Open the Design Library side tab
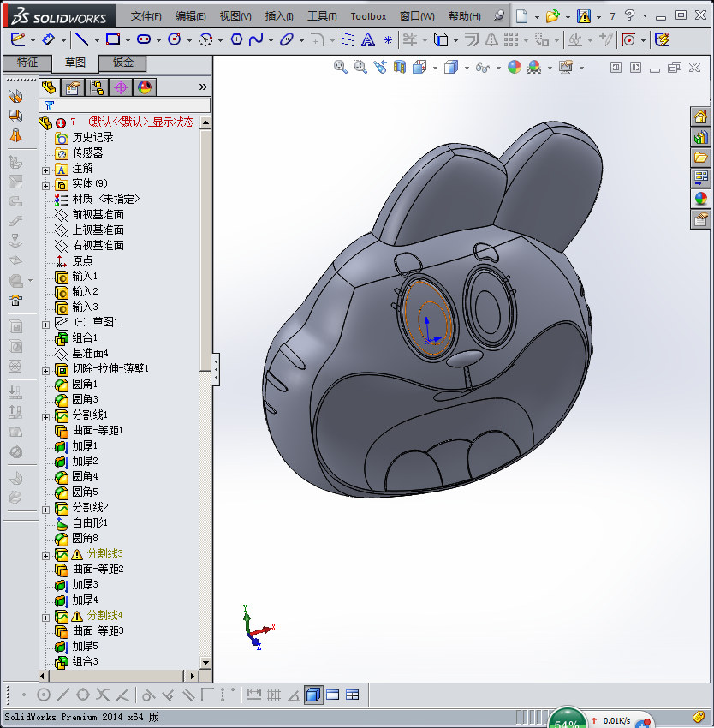714x728 pixels. [700, 137]
